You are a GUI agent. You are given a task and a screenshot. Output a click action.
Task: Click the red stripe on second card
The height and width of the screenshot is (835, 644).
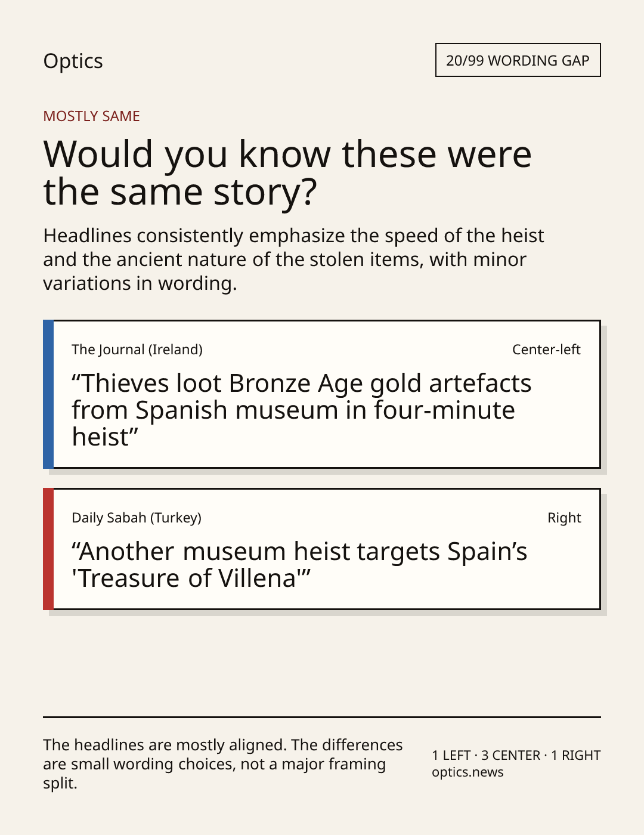point(48,549)
